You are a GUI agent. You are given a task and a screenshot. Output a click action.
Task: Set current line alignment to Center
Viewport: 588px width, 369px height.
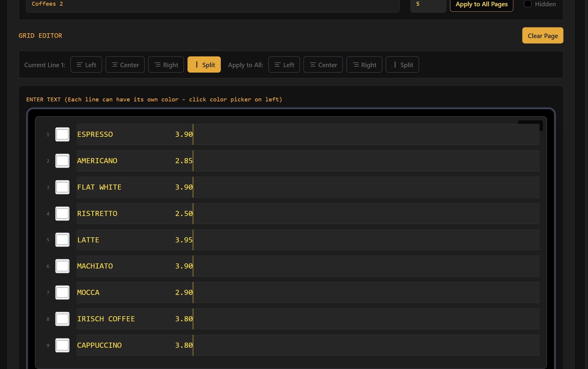[125, 65]
